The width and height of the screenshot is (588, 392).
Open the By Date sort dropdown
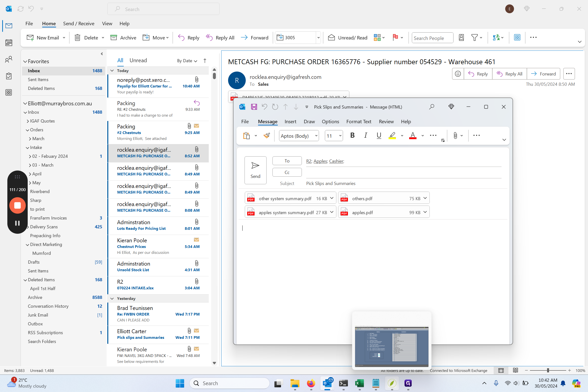[x=187, y=61]
